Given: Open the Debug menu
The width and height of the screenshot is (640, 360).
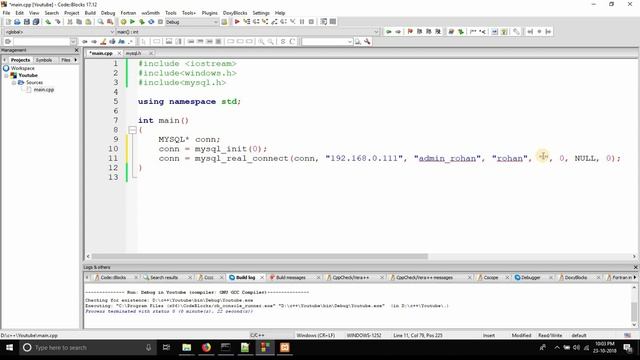Looking at the screenshot, I should [108, 13].
